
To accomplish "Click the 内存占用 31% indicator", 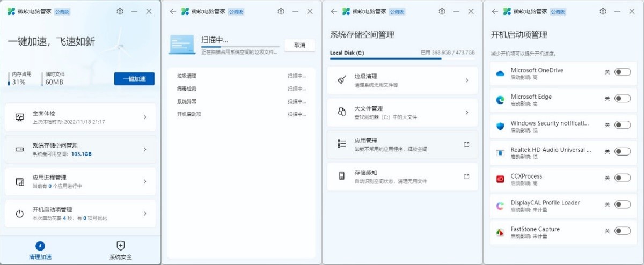I will (20, 78).
